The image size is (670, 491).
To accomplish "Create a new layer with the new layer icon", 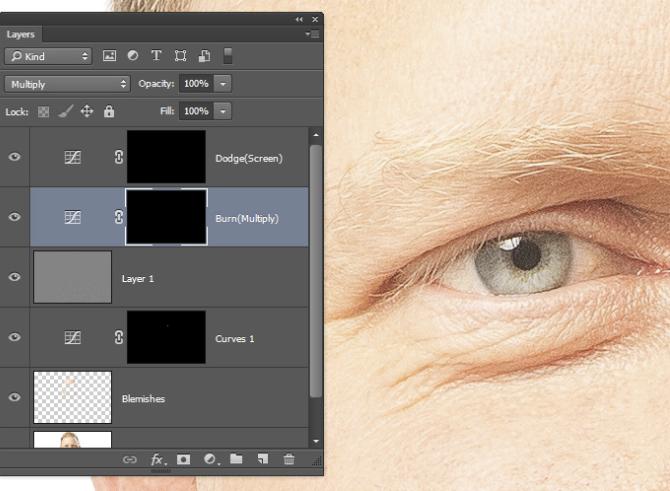I will (x=263, y=460).
